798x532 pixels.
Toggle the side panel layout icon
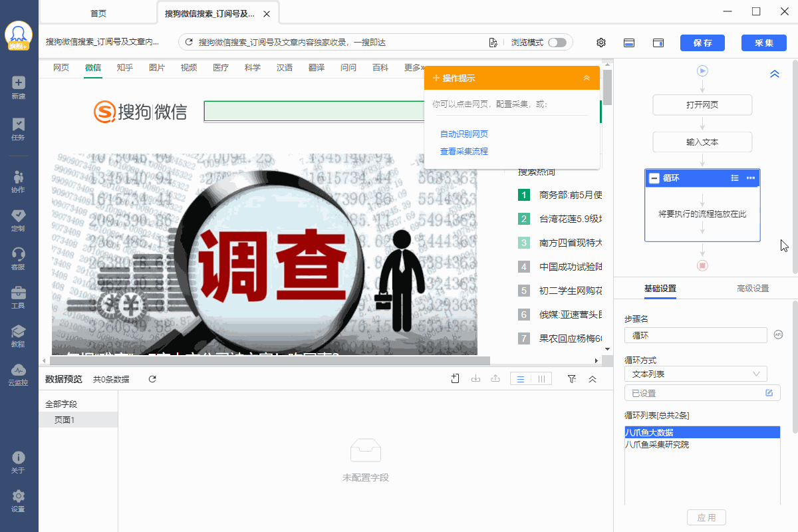pos(658,43)
